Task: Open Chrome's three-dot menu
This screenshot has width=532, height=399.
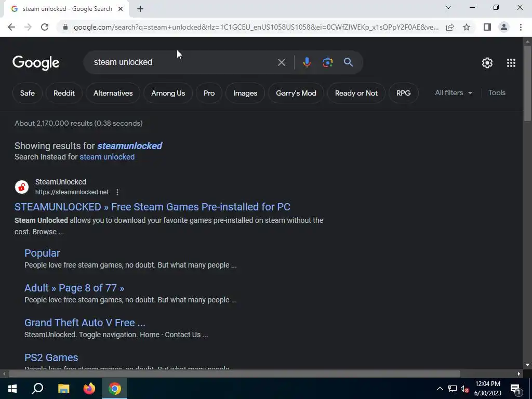Action: click(x=521, y=27)
